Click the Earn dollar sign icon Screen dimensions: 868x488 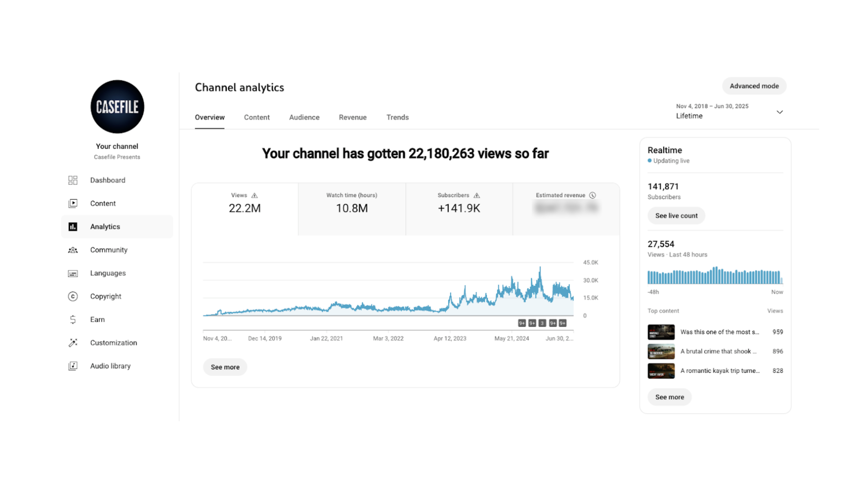click(x=73, y=319)
